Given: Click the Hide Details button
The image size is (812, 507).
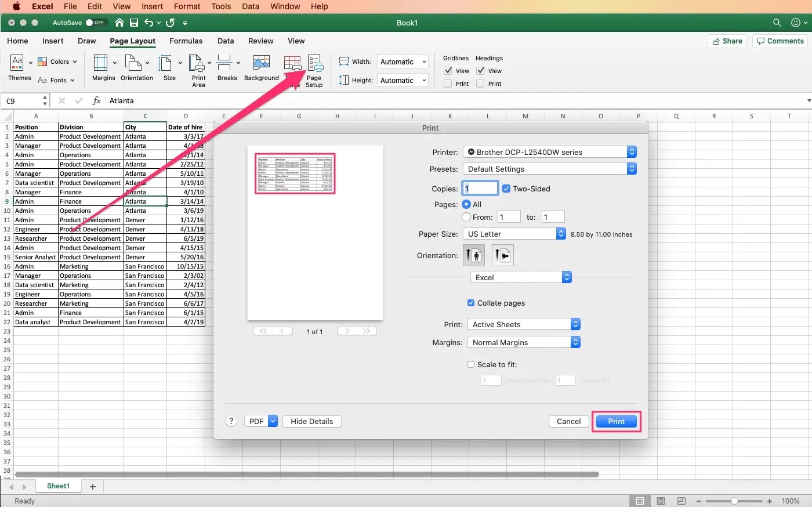Looking at the screenshot, I should 312,421.
